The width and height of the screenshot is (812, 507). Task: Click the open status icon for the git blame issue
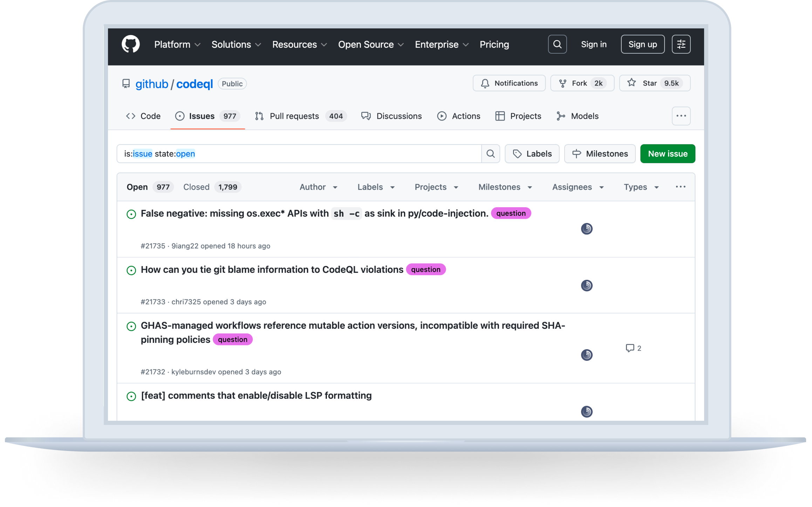[131, 270]
